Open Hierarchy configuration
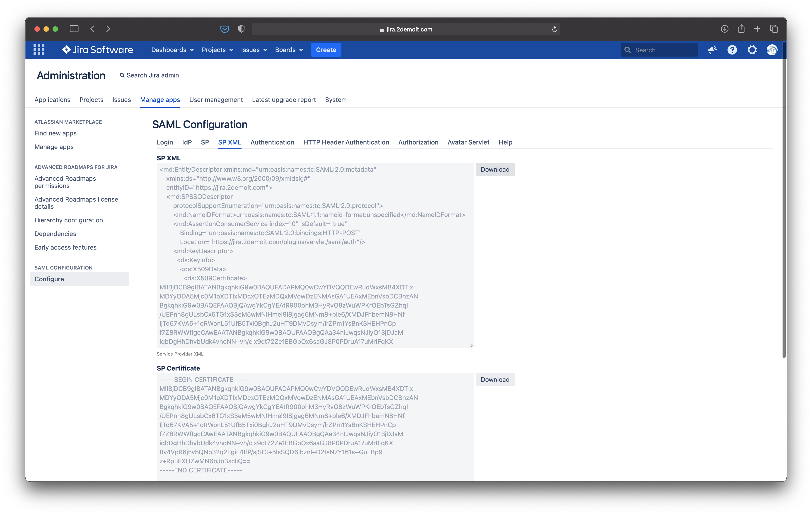Screen dimensions: 812x515 pos(69,220)
